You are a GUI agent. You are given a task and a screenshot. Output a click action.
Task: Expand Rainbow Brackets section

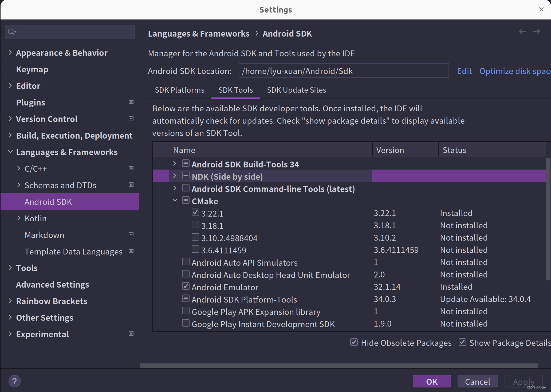pos(10,301)
